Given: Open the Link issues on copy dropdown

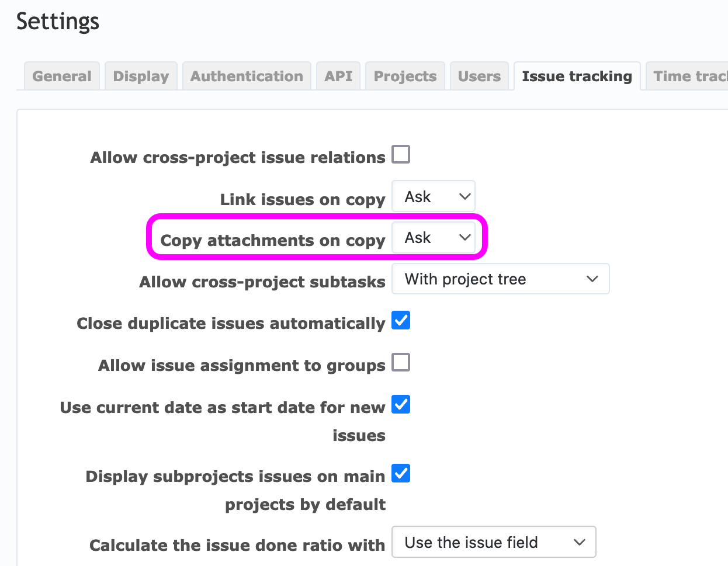Looking at the screenshot, I should click(434, 196).
